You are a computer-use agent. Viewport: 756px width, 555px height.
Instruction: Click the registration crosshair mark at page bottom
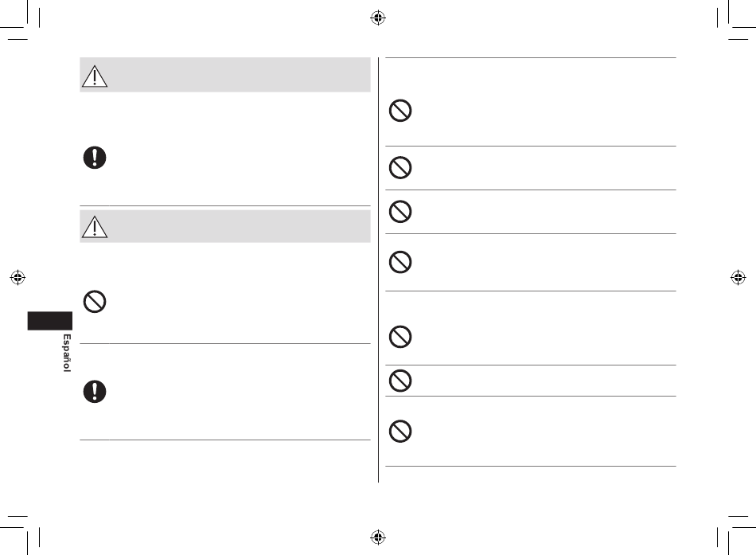point(378,537)
